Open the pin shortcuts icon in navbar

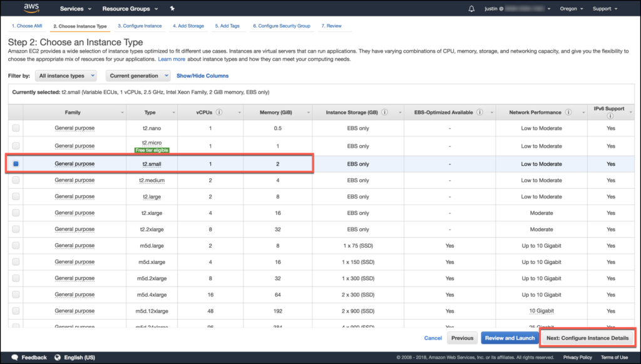(172, 8)
